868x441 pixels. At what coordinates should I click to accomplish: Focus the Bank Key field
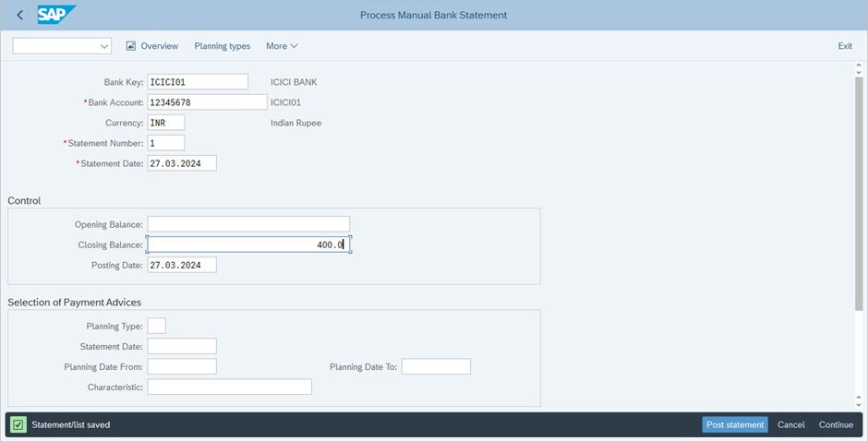[x=198, y=82]
